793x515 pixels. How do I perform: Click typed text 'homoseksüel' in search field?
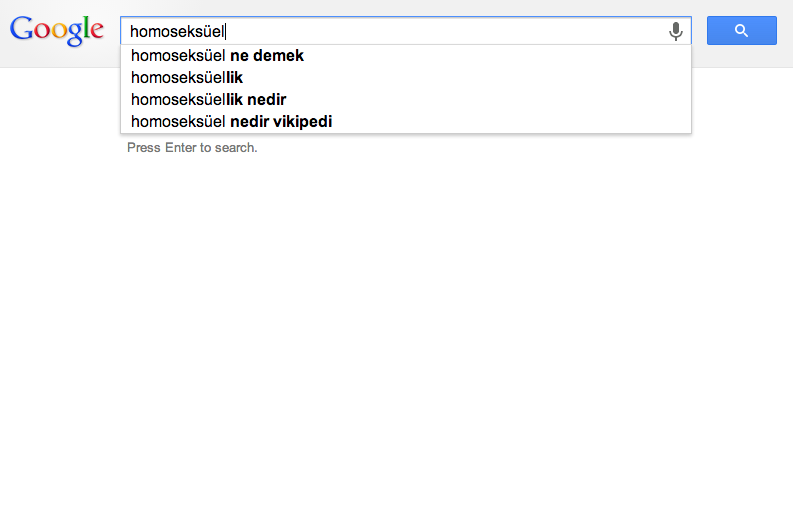point(177,31)
